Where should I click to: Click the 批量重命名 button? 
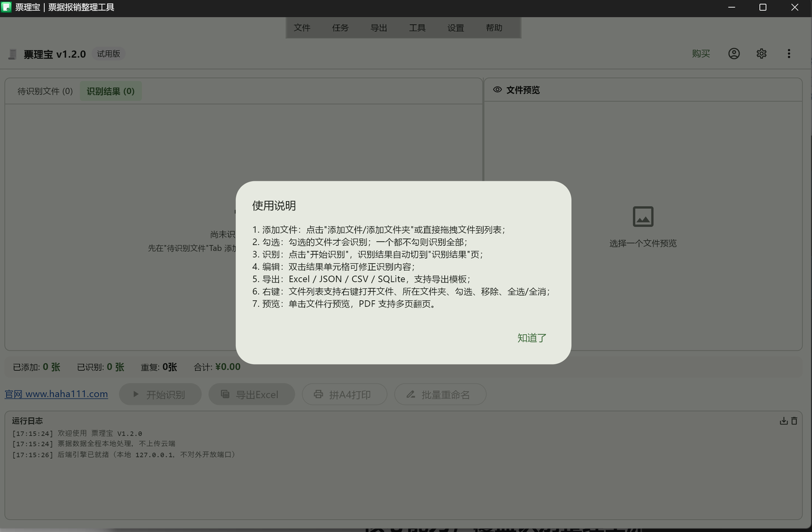click(x=440, y=395)
